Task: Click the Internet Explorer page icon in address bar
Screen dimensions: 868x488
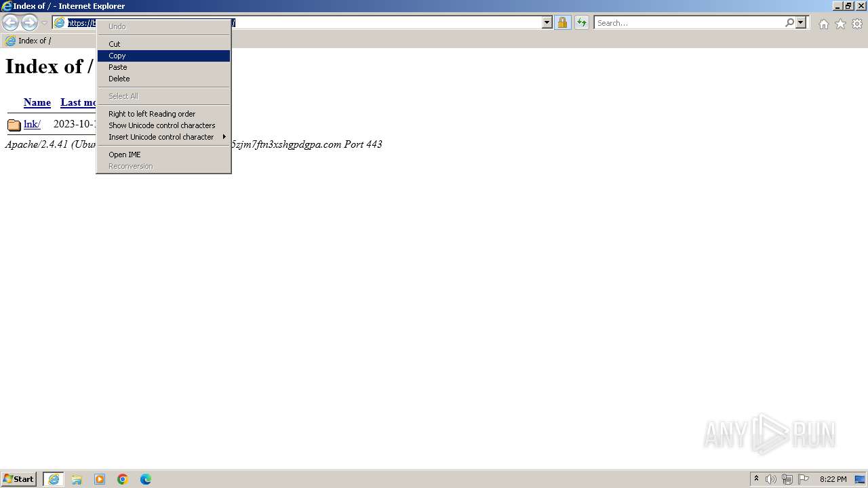Action: point(60,23)
